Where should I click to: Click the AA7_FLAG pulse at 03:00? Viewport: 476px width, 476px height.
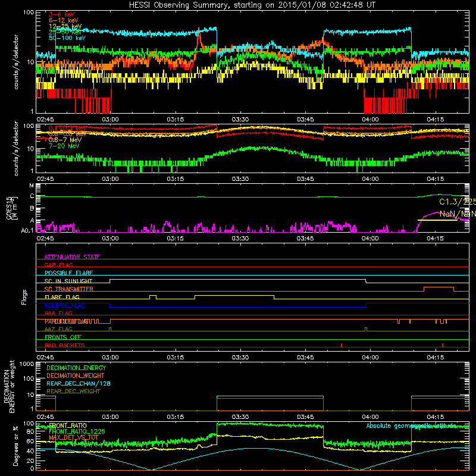click(110, 329)
